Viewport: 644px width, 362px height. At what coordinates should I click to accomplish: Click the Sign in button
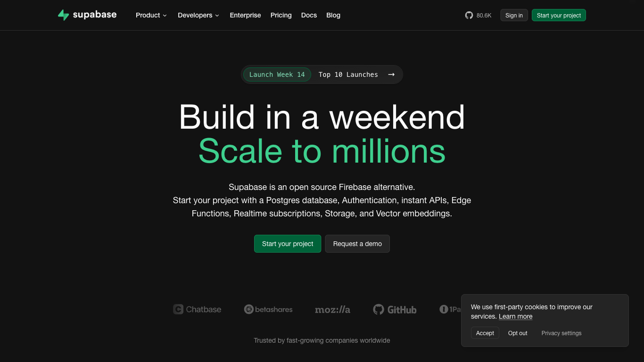(x=514, y=15)
